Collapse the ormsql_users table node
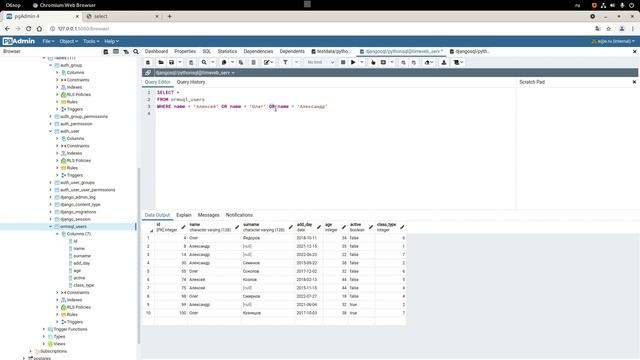 [51, 227]
